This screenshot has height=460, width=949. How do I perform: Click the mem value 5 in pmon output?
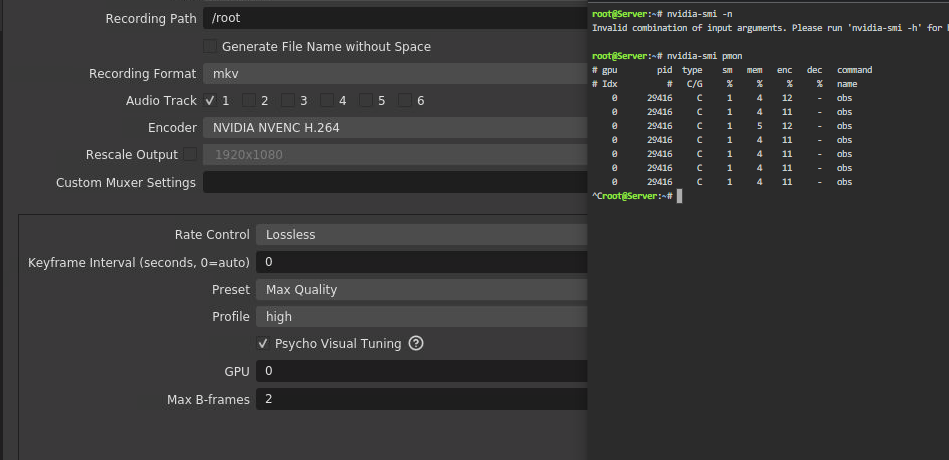coord(759,126)
